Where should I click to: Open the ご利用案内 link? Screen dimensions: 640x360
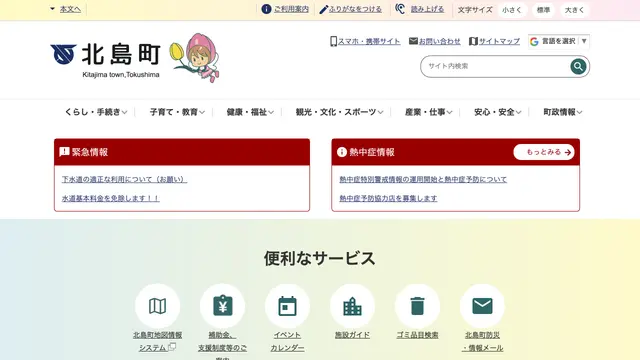[291, 9]
